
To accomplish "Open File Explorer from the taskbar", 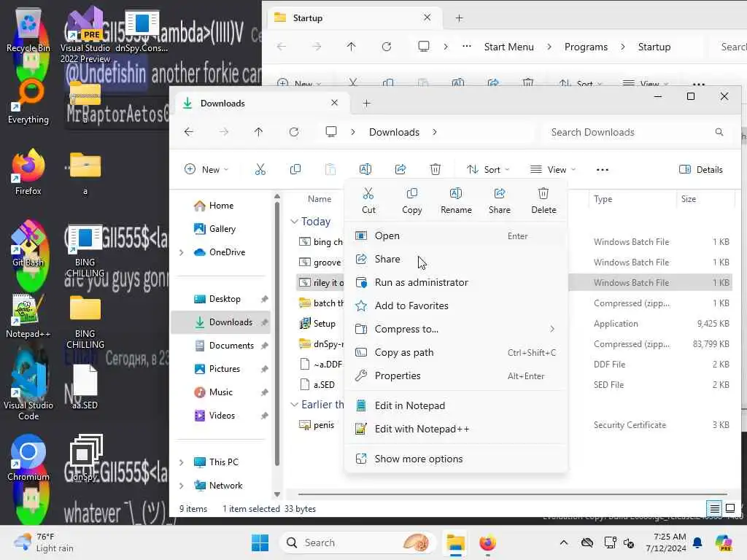I will coord(455,542).
